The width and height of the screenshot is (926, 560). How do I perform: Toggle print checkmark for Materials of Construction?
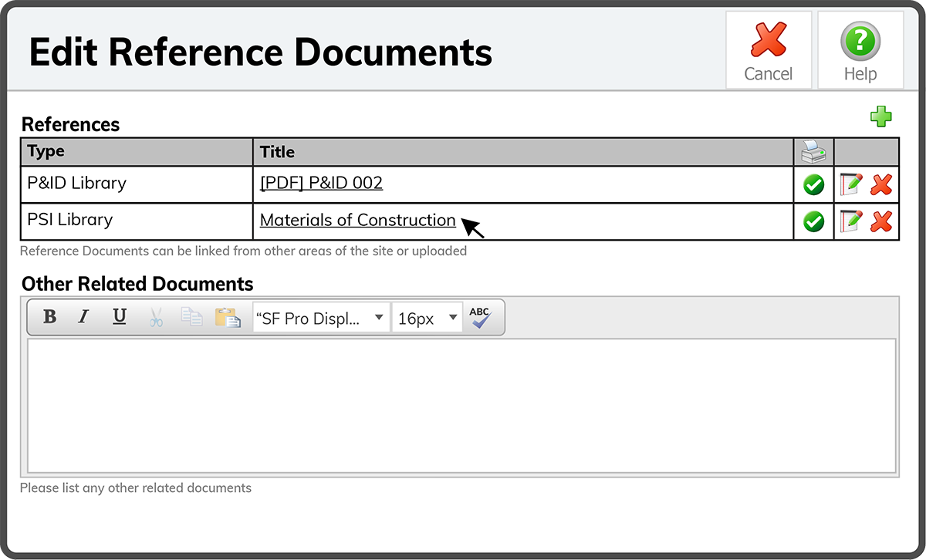[813, 221]
